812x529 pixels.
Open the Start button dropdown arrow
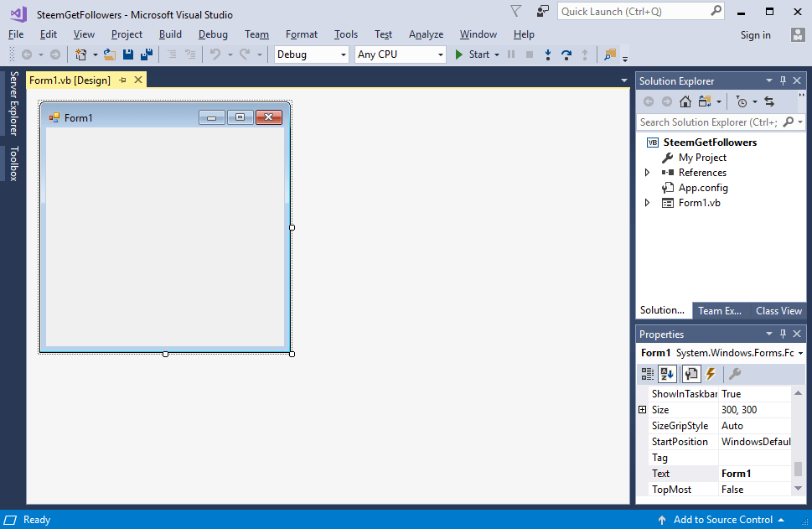pos(497,54)
